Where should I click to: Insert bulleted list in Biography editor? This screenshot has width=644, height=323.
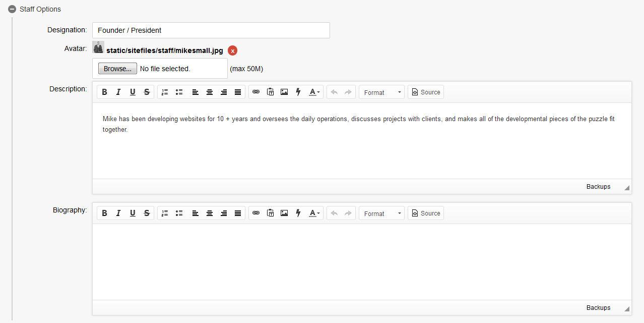pyautogui.click(x=179, y=213)
